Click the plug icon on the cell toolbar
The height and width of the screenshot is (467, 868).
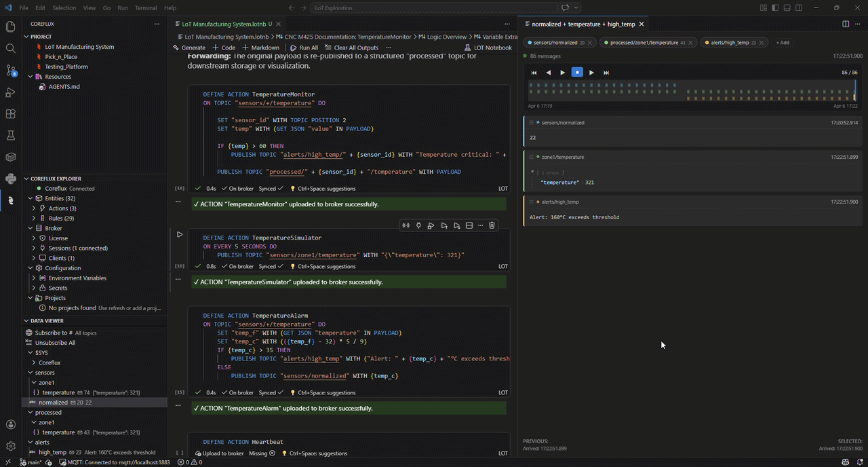(418, 225)
